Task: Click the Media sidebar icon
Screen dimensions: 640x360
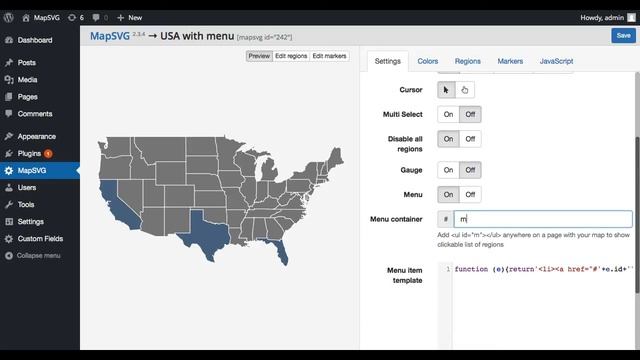Action: coord(9,80)
